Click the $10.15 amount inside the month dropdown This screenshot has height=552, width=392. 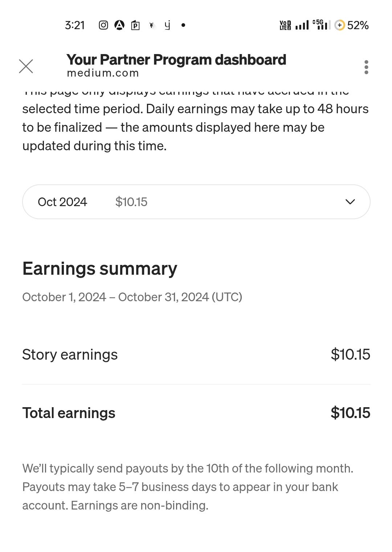[131, 202]
